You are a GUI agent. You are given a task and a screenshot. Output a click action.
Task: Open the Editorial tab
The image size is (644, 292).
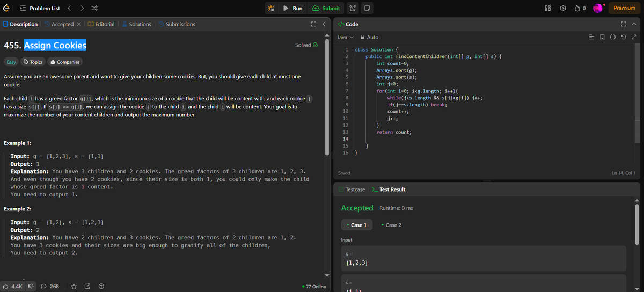click(x=101, y=24)
